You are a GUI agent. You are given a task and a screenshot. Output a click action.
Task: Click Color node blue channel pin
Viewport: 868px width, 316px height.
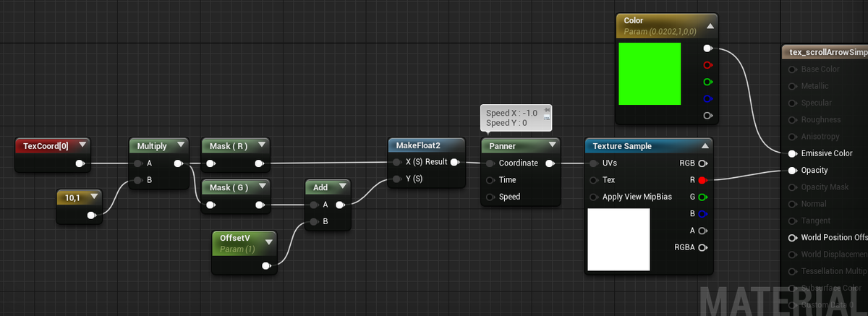tap(707, 98)
